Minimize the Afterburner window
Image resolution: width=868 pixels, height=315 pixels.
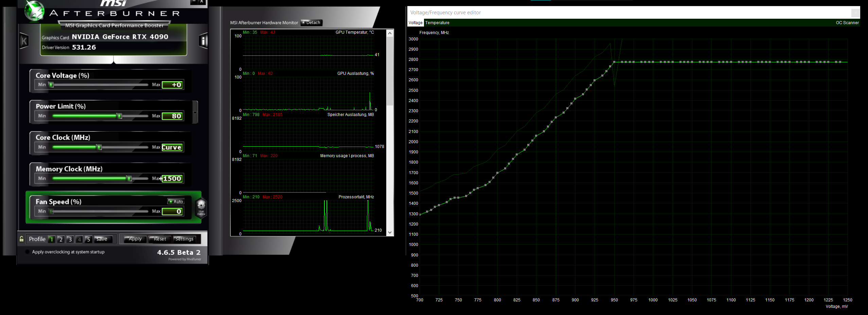(194, 2)
